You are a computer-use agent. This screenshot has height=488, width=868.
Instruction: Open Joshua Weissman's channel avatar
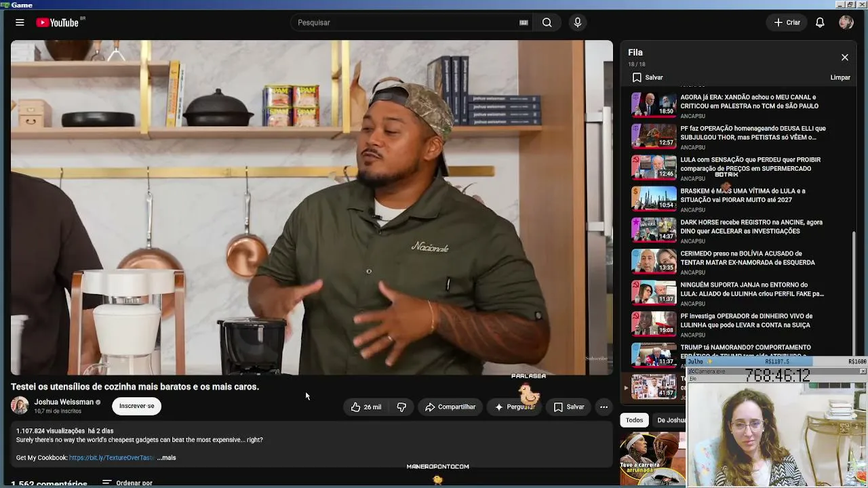point(20,405)
